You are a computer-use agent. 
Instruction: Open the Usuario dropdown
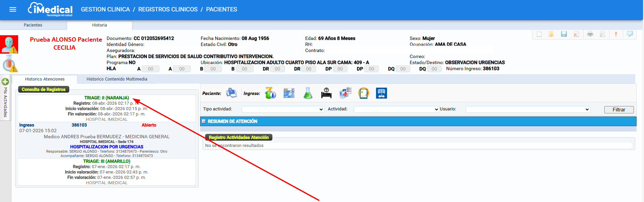528,109
